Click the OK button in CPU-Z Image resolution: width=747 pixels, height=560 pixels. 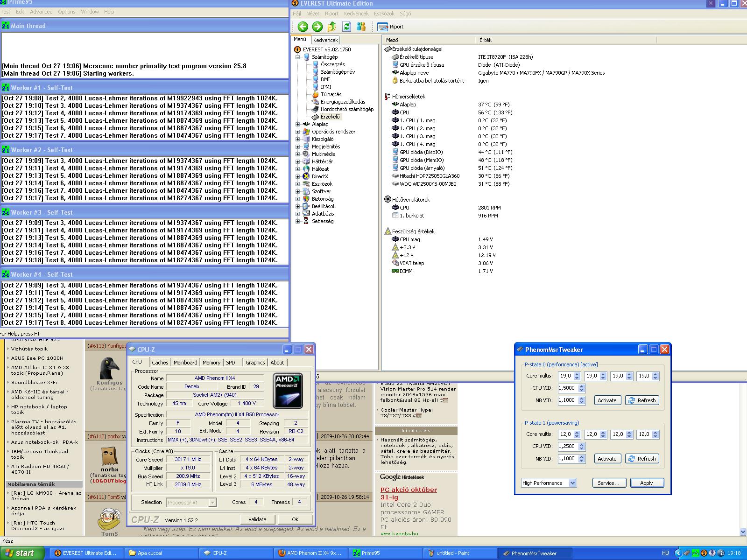[x=295, y=519]
